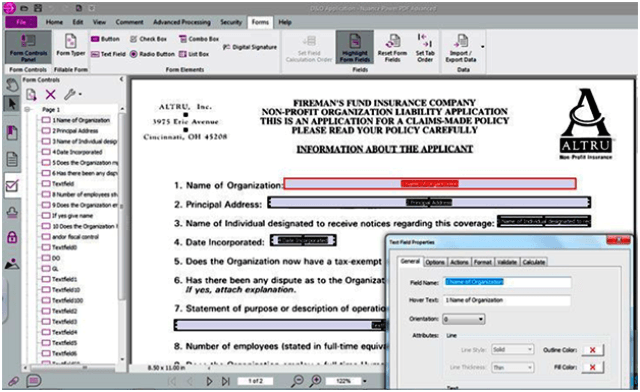Switch to Validate tab in properties dialog

[507, 262]
